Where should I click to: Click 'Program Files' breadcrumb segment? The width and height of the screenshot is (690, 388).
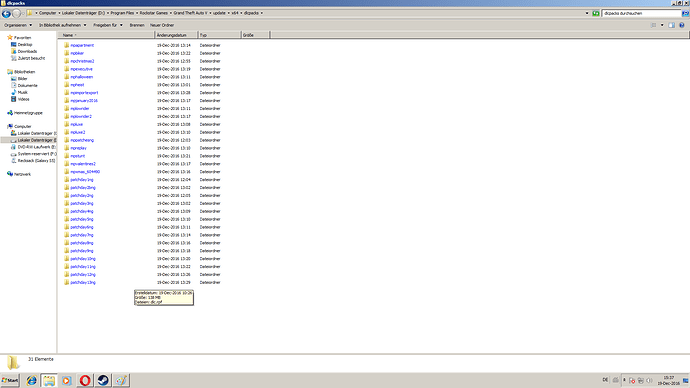(x=122, y=13)
